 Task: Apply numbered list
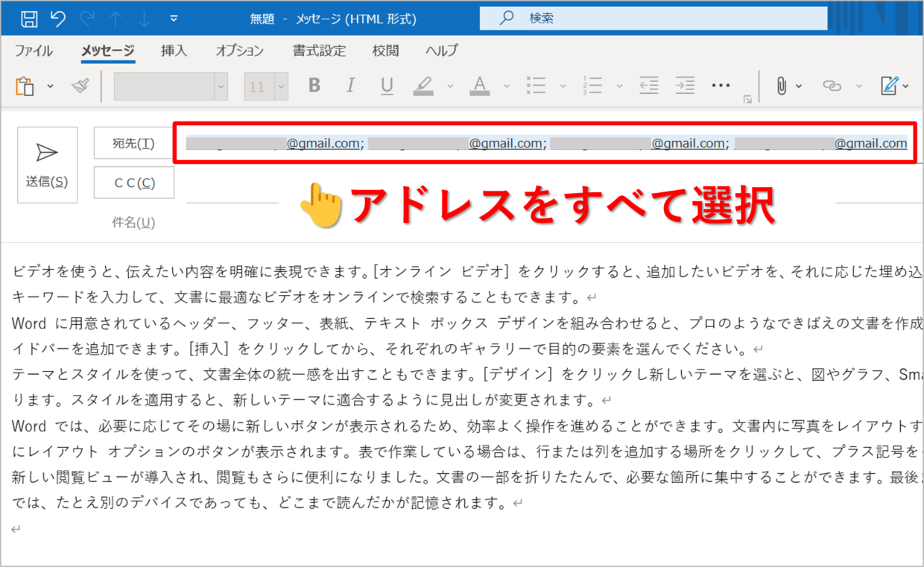(x=592, y=86)
